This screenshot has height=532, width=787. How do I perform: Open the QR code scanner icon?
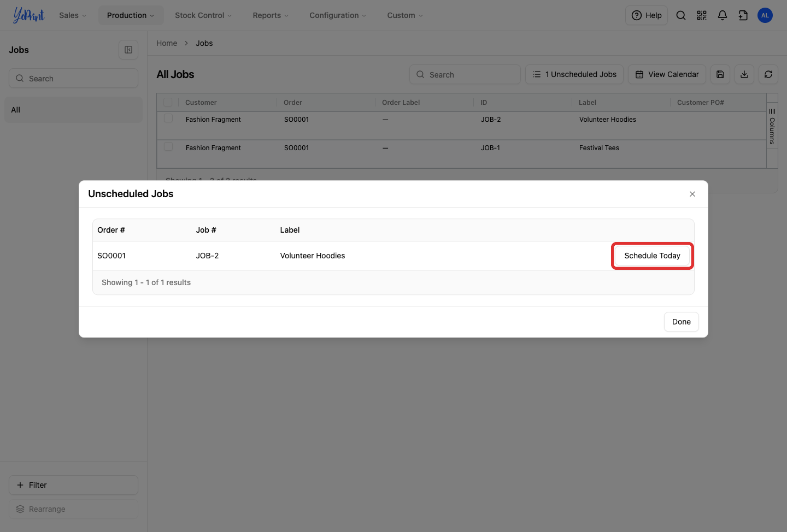point(702,15)
